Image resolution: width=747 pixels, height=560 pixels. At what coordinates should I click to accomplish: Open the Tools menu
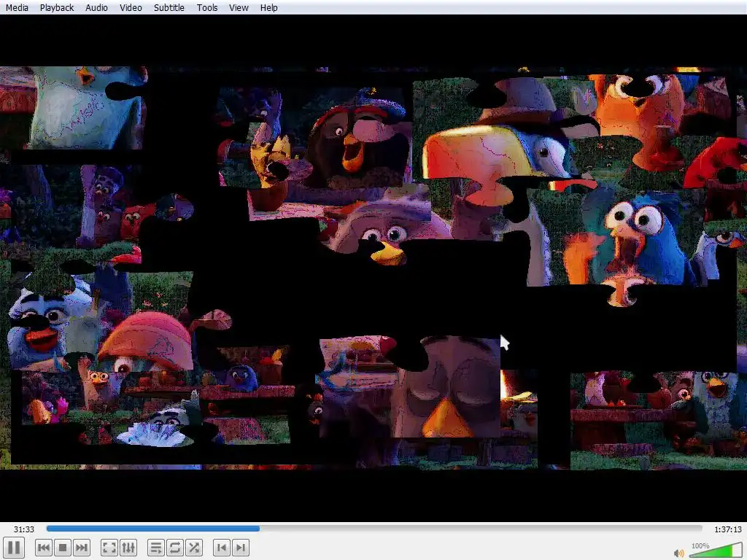[x=206, y=7]
